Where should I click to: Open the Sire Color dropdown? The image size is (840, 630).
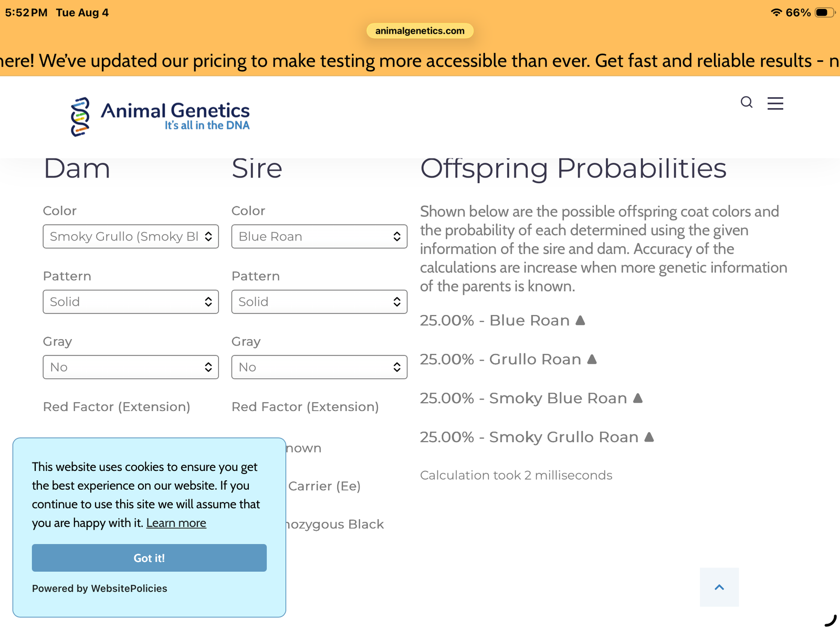(319, 236)
